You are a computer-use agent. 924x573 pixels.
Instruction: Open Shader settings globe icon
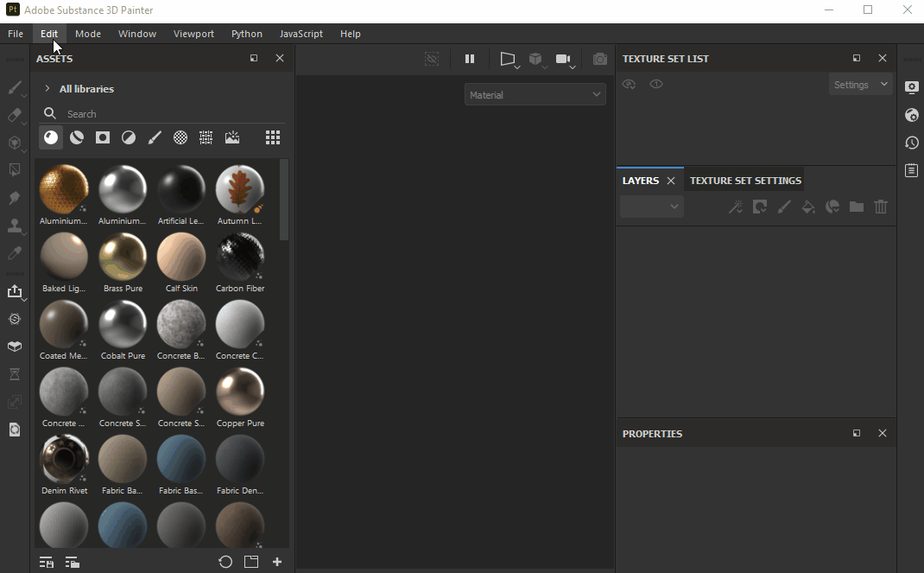[x=912, y=115]
